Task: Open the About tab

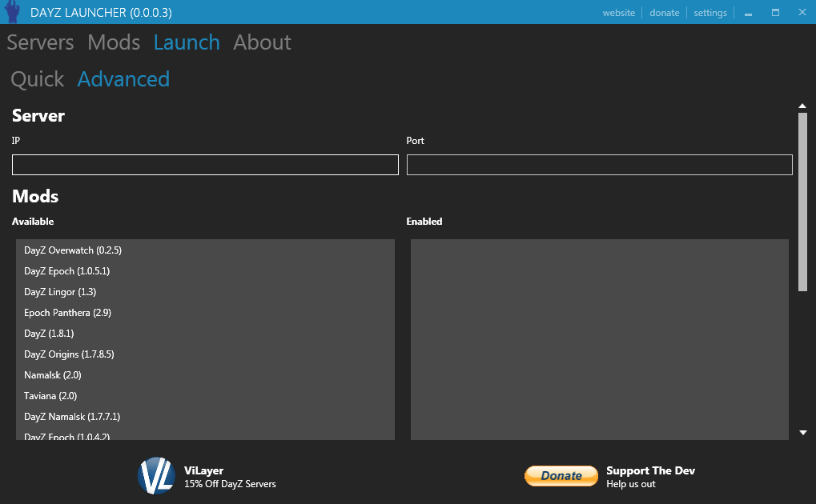Action: (x=262, y=42)
